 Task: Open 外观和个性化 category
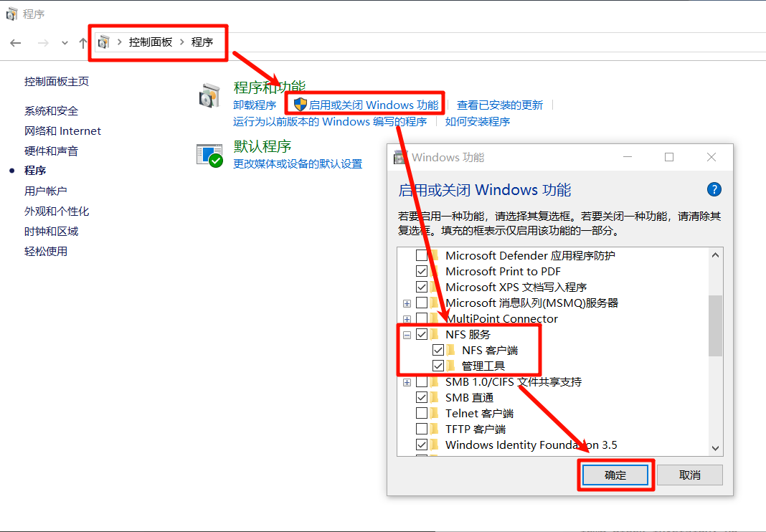[57, 211]
